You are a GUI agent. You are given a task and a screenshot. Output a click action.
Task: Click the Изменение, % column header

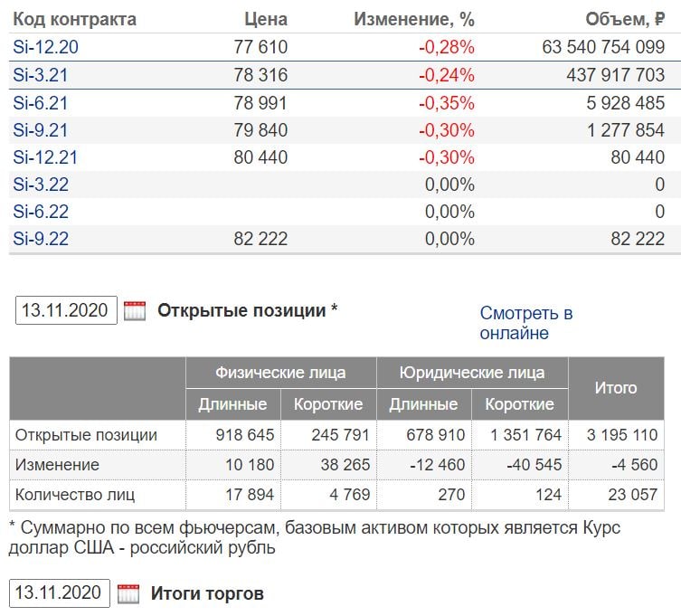click(413, 19)
